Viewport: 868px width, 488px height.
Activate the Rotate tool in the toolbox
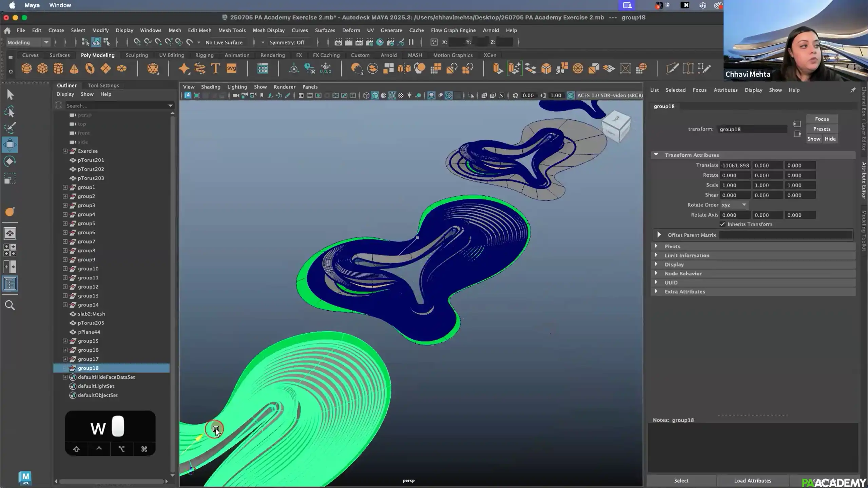(10, 161)
